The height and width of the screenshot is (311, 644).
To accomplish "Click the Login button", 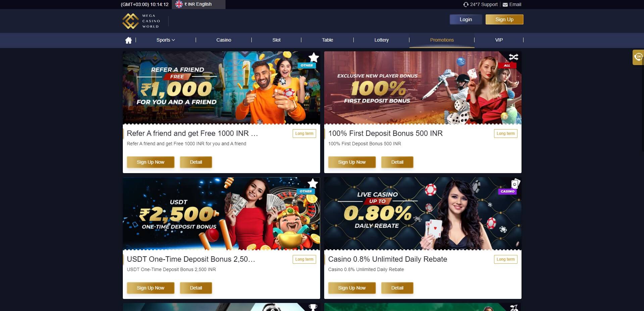I will 466,19.
